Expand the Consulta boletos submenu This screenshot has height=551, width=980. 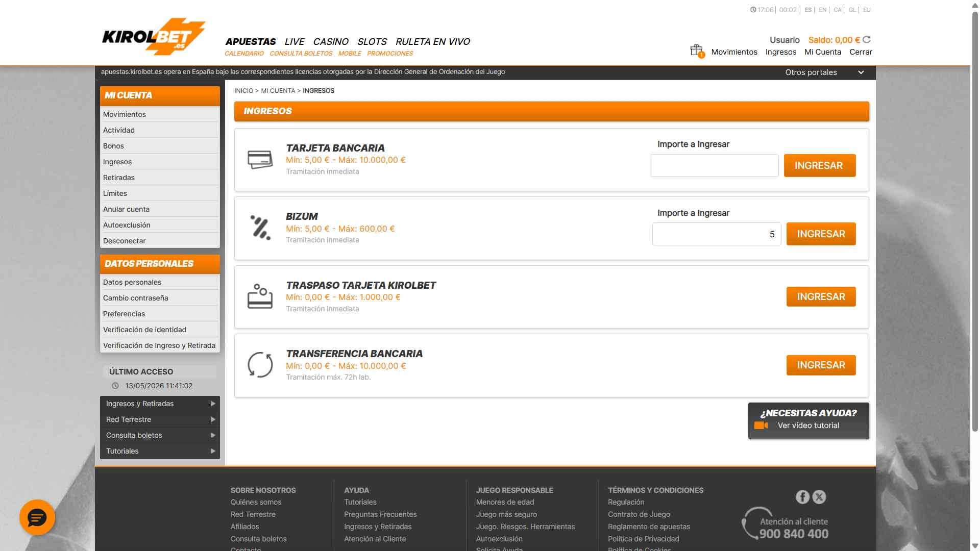coord(160,435)
